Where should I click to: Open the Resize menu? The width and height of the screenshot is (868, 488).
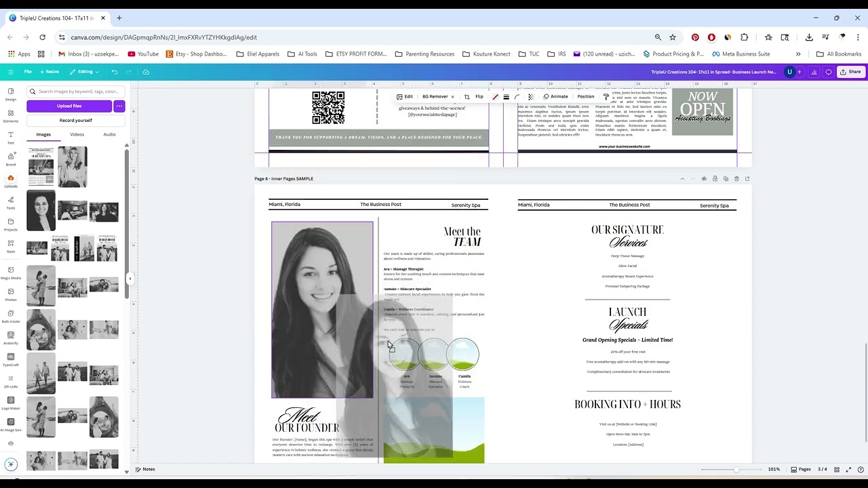[x=50, y=72]
